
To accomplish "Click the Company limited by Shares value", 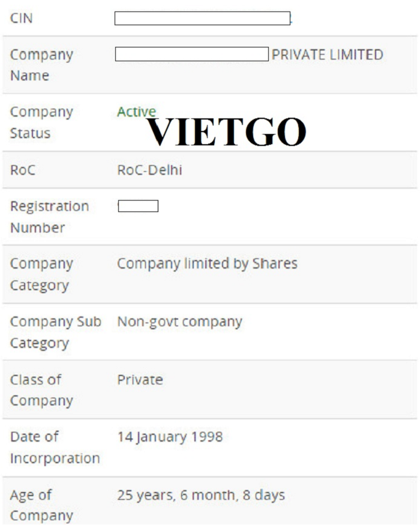I will [207, 264].
